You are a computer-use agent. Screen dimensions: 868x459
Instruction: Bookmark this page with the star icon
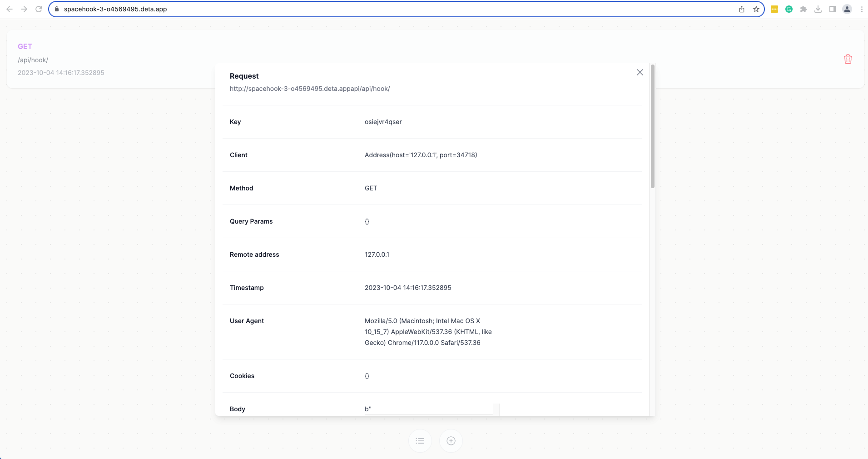pos(756,9)
